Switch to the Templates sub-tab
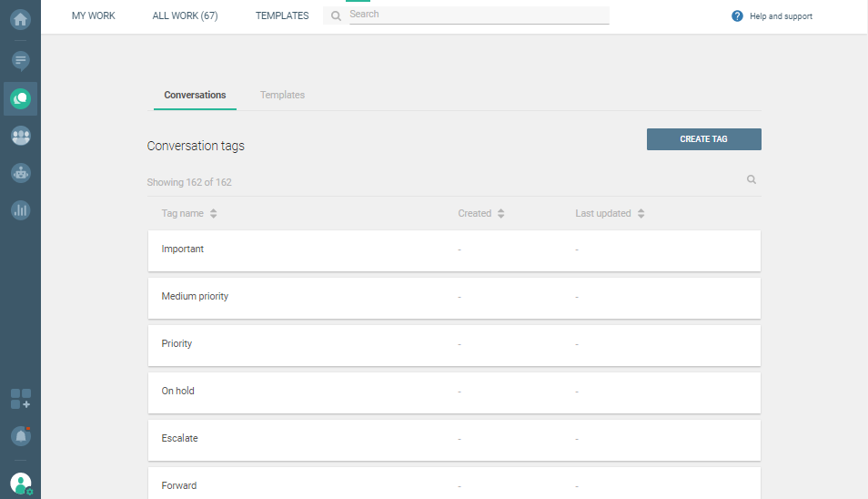868x499 pixels. point(282,95)
